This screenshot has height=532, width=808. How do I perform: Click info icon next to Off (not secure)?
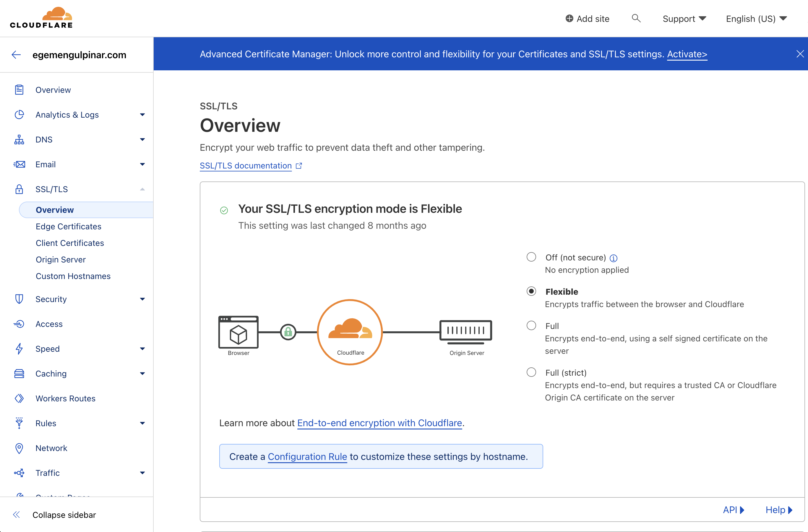[x=614, y=258]
